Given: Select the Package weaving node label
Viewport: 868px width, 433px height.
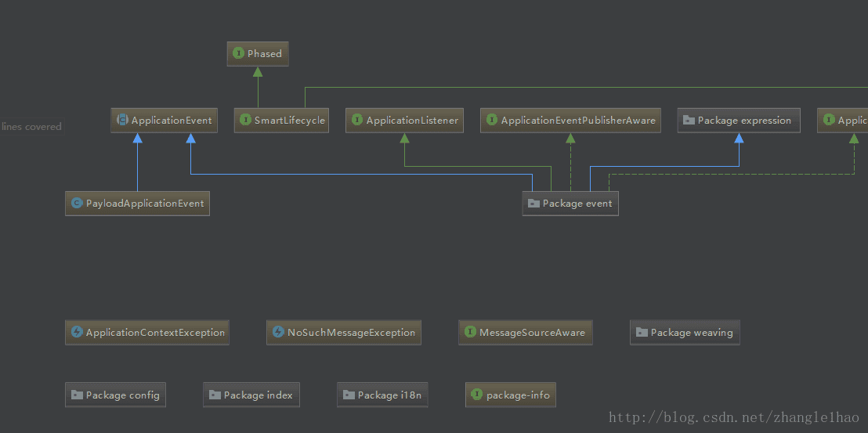Looking at the screenshot, I should (692, 332).
